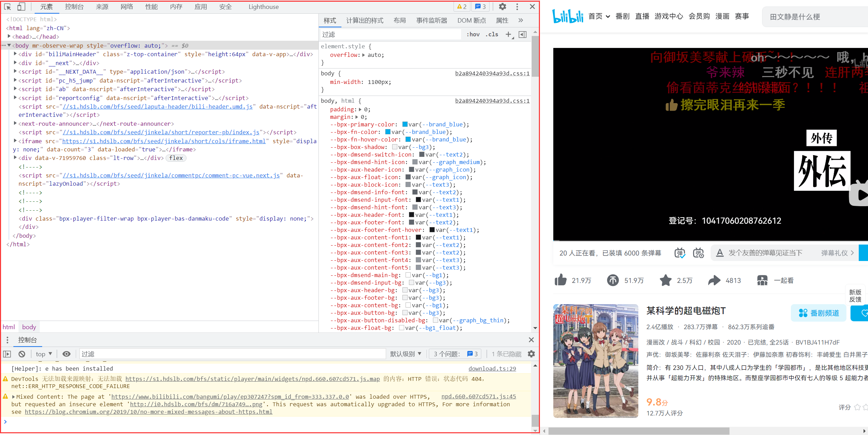868x435 pixels.
Task: Click the bilibili logo
Action: (568, 16)
